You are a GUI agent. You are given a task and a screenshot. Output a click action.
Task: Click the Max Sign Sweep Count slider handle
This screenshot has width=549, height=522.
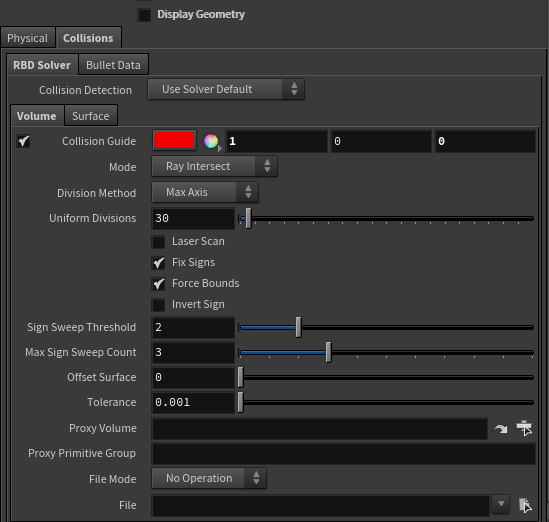click(x=328, y=352)
